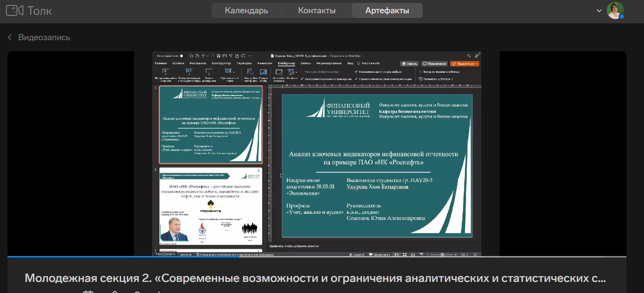Open the Вставка ribbon tab
The width and height of the screenshot is (644, 293).
pos(178,63)
